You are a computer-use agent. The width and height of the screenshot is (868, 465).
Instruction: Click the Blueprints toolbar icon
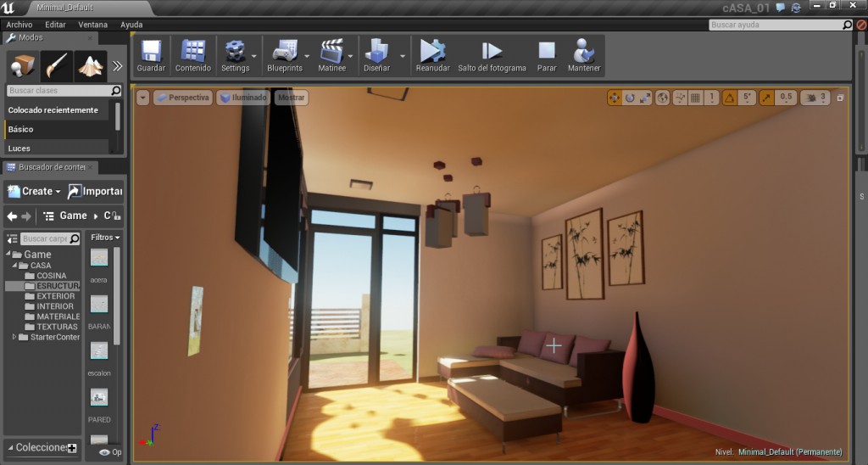click(285, 55)
